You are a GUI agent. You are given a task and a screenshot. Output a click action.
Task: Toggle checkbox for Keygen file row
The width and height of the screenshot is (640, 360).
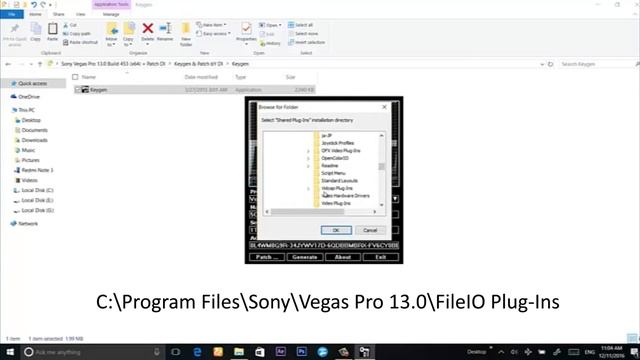77,89
